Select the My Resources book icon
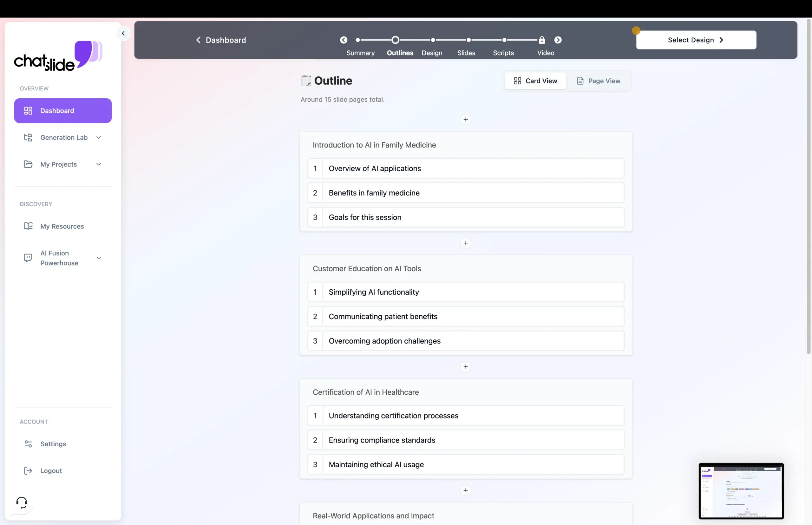This screenshot has height=525, width=812. tap(28, 226)
